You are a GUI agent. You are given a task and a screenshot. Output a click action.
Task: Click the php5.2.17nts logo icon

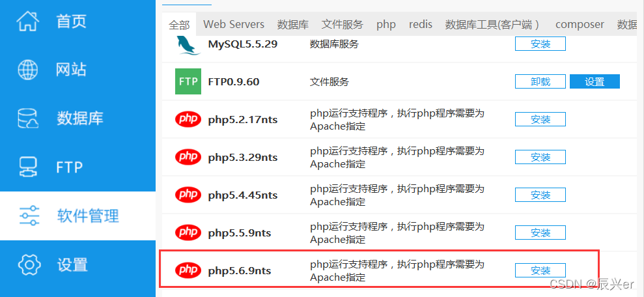(x=188, y=120)
